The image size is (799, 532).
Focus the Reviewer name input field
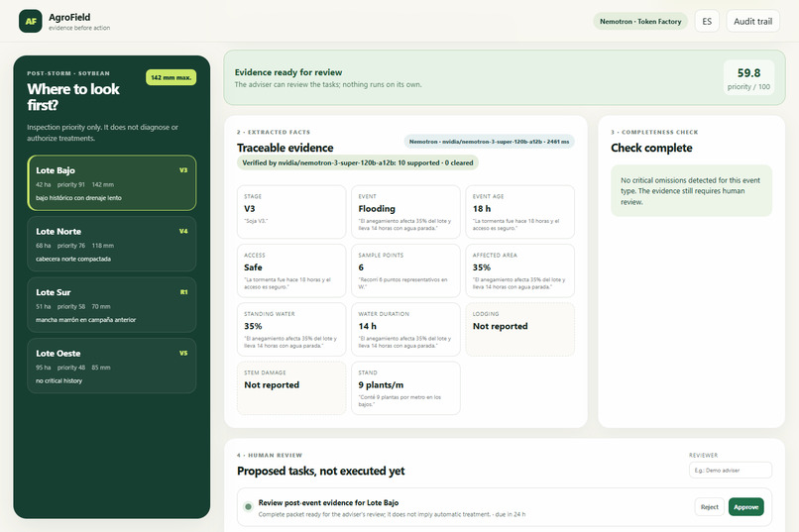point(731,471)
